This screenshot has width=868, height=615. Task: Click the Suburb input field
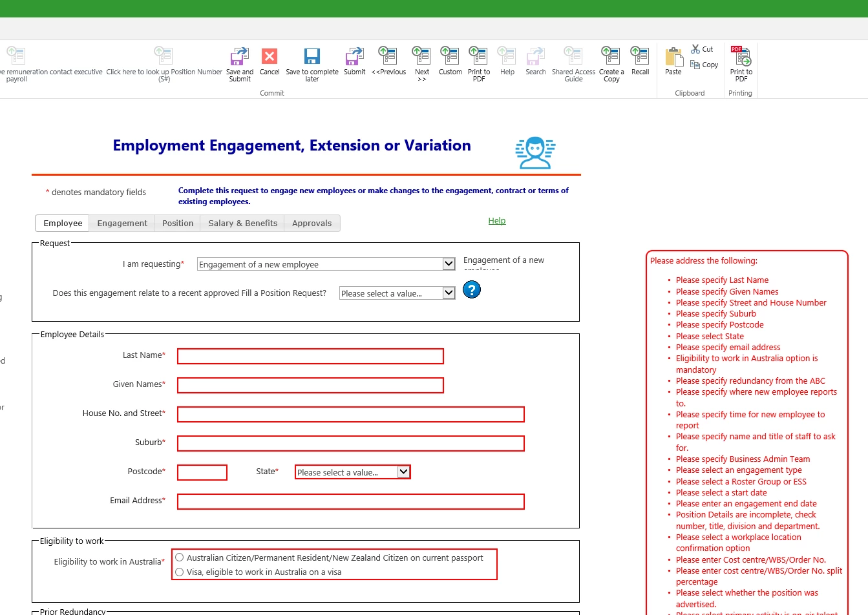pos(351,443)
